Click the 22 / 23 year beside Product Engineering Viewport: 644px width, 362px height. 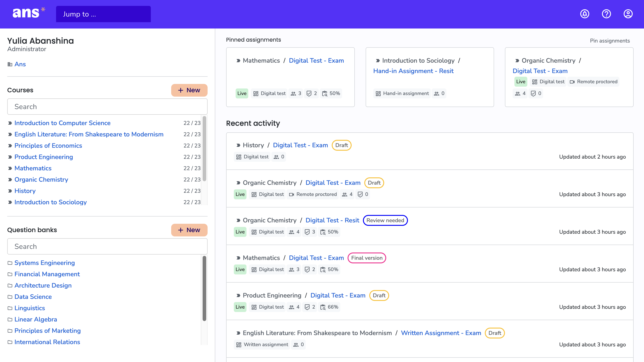click(192, 157)
